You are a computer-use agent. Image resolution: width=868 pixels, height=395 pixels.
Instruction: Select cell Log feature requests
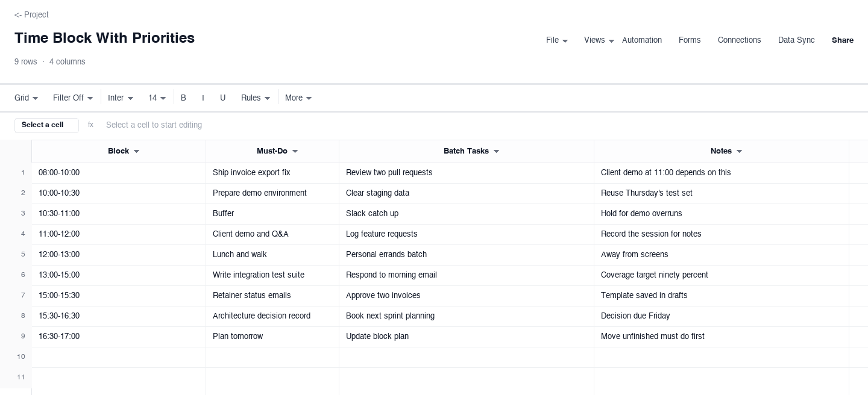[x=467, y=234]
